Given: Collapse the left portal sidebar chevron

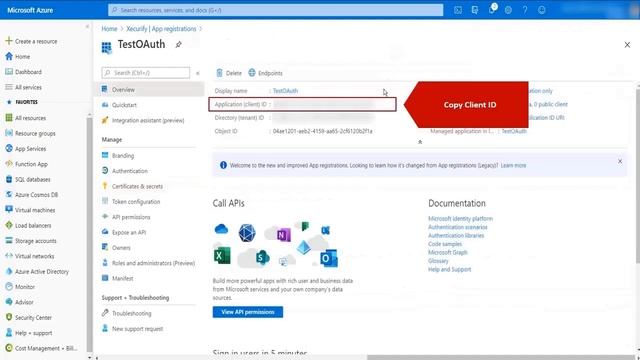Looking at the screenshot, I should (87, 27).
